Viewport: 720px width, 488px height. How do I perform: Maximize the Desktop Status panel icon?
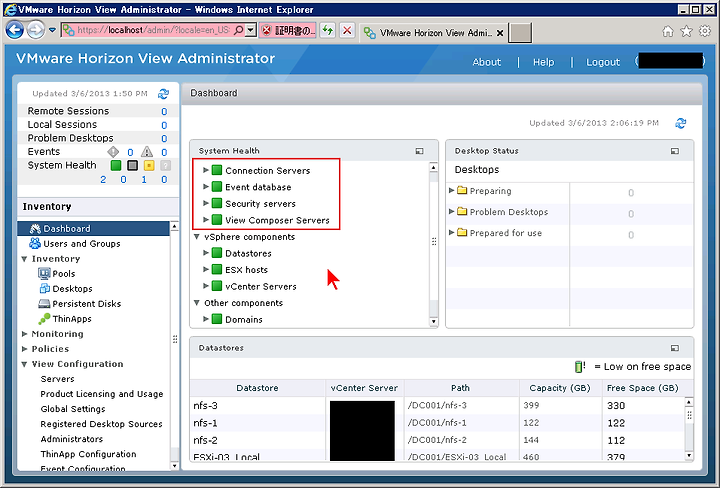tap(675, 151)
